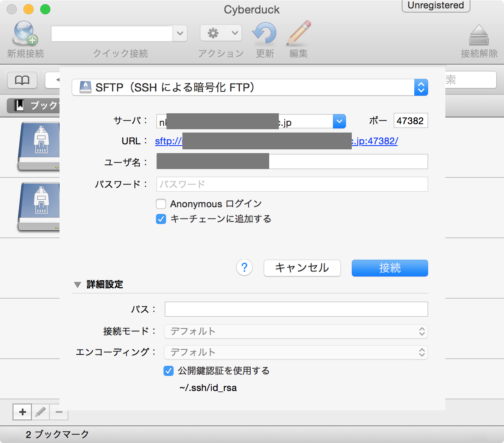
Task: Click the ユーザ名 username field
Action: point(292,162)
